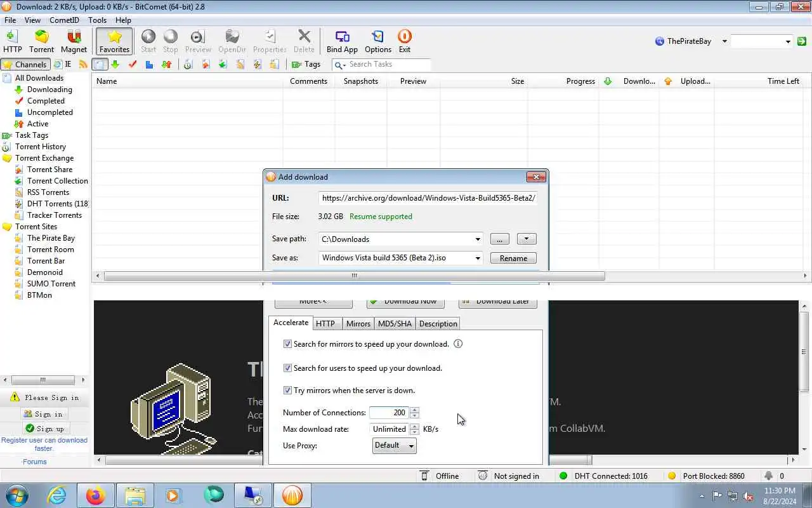Select The Pirate Bay in sidebar
Image resolution: width=812 pixels, height=508 pixels.
tap(51, 238)
